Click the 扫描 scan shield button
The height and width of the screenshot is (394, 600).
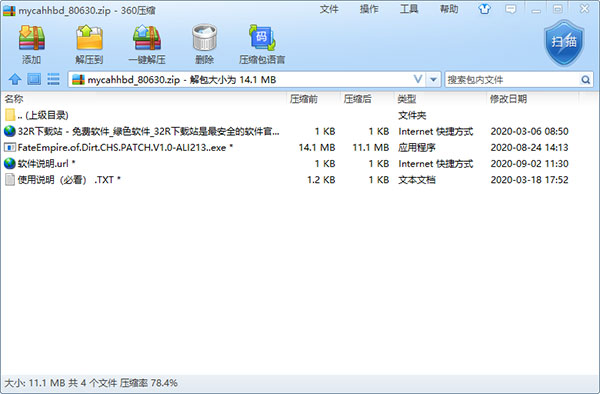point(564,42)
